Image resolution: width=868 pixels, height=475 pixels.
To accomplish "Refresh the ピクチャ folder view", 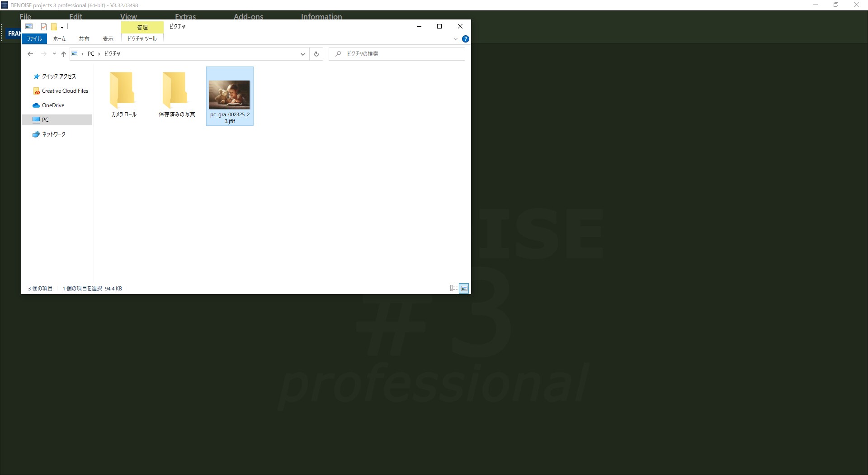I will 316,54.
